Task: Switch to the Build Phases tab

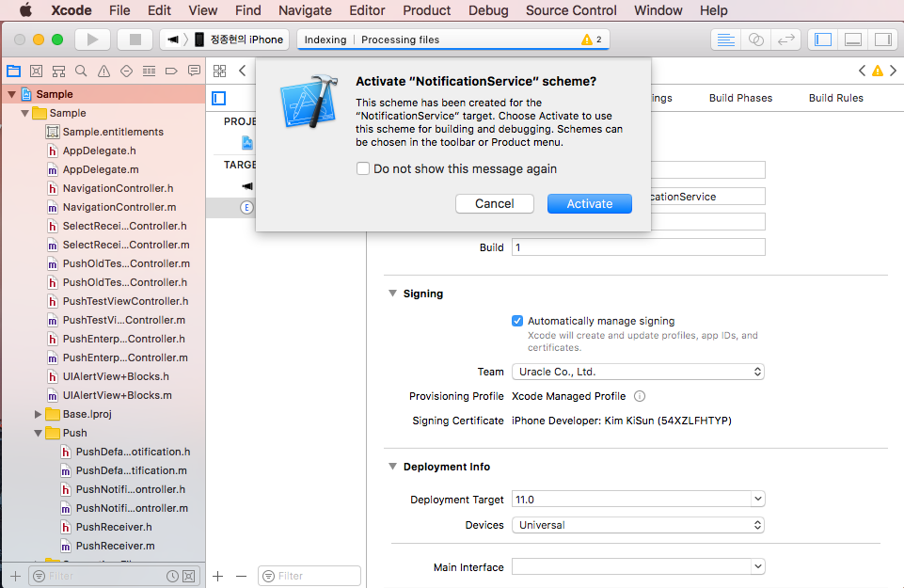Action: click(740, 98)
